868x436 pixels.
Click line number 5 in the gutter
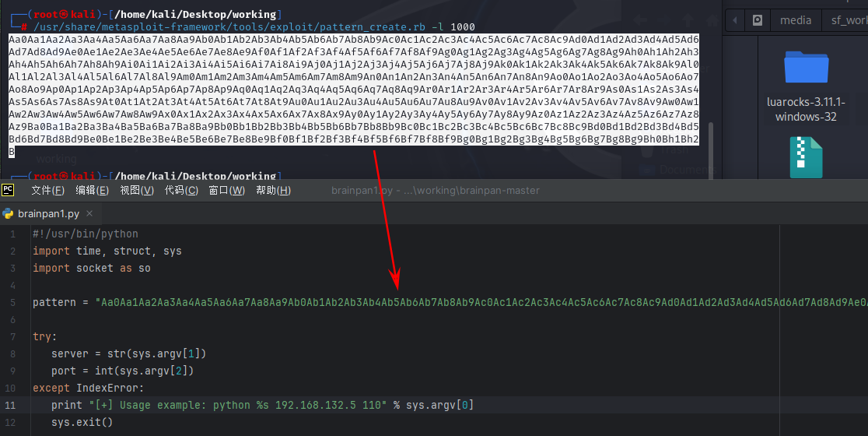click(x=12, y=303)
